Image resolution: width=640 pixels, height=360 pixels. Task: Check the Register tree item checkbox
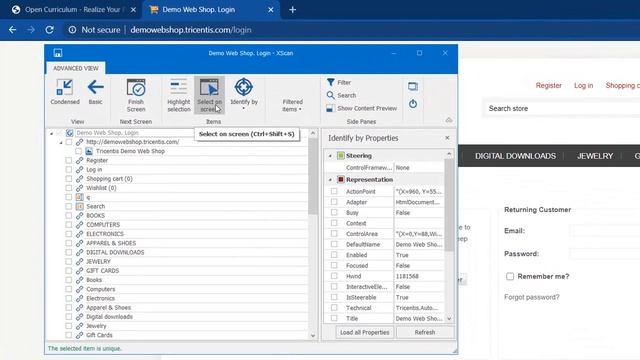click(69, 160)
